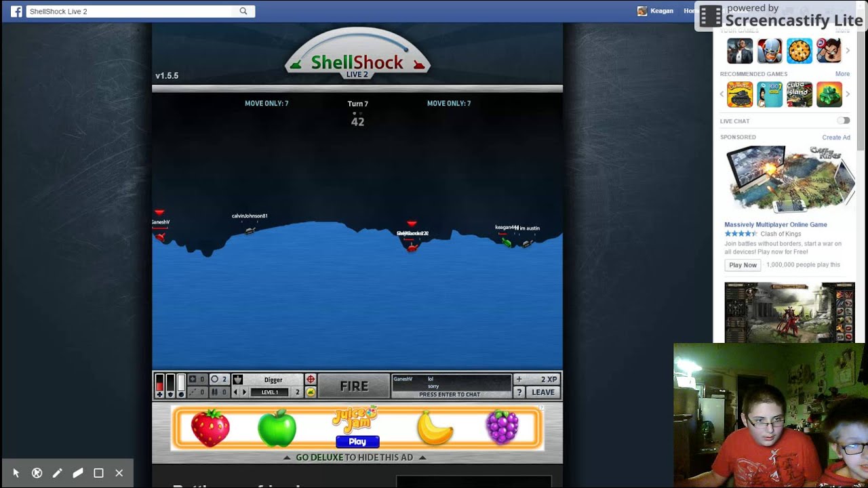Click the red crosshair aim icon

tap(311, 380)
